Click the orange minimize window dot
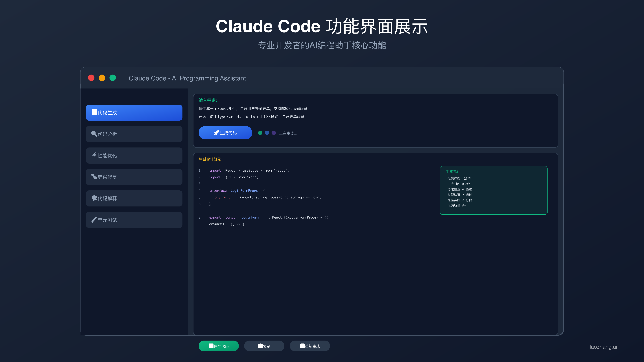644x362 pixels. 102,78
